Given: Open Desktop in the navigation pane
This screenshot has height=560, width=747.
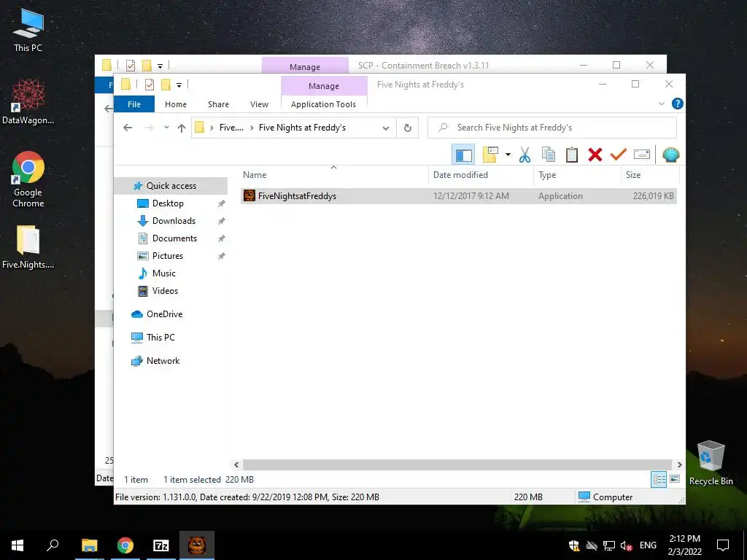Looking at the screenshot, I should click(167, 203).
